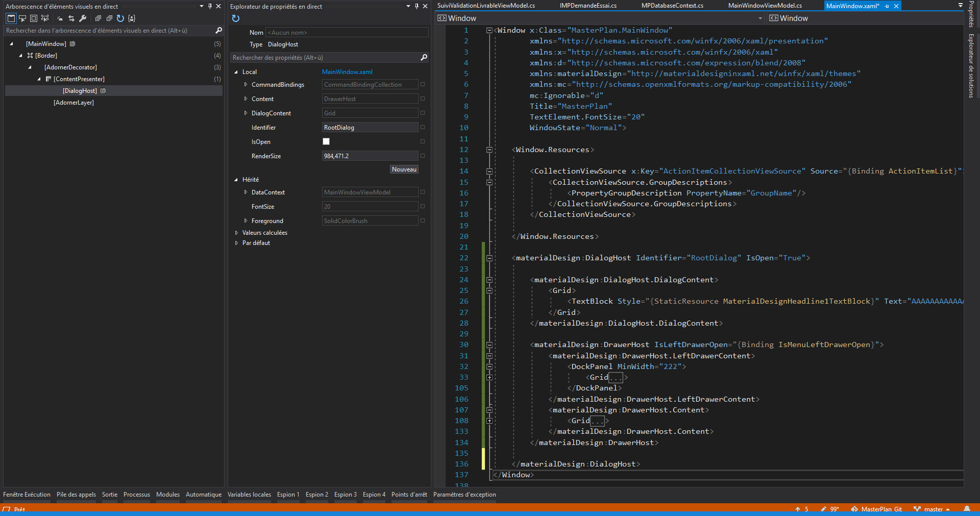Pin the Arborescence d'éléments visuels panel
Viewport: 980px width, 516px height.
coord(210,6)
